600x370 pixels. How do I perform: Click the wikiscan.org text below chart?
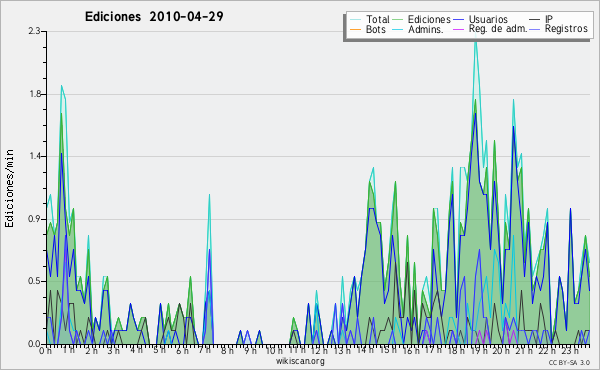300,361
